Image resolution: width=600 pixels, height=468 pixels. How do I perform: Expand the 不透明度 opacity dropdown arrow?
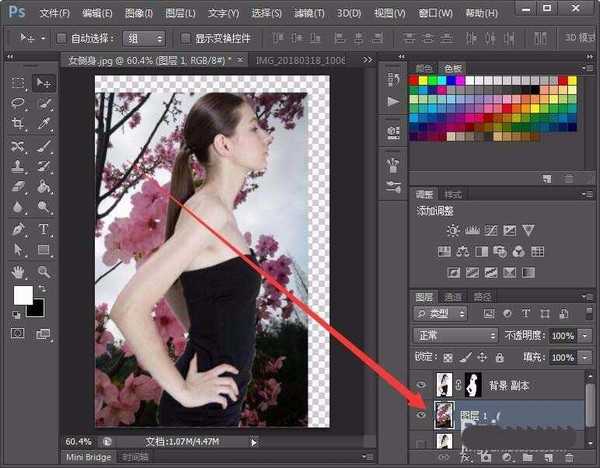584,335
